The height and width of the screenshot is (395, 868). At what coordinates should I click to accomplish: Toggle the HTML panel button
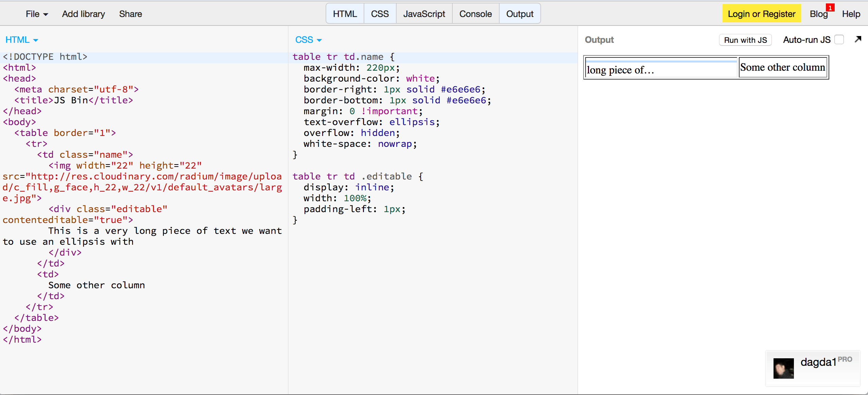[345, 14]
